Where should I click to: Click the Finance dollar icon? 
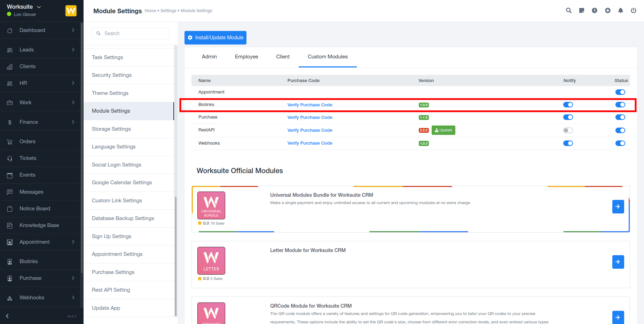point(10,122)
